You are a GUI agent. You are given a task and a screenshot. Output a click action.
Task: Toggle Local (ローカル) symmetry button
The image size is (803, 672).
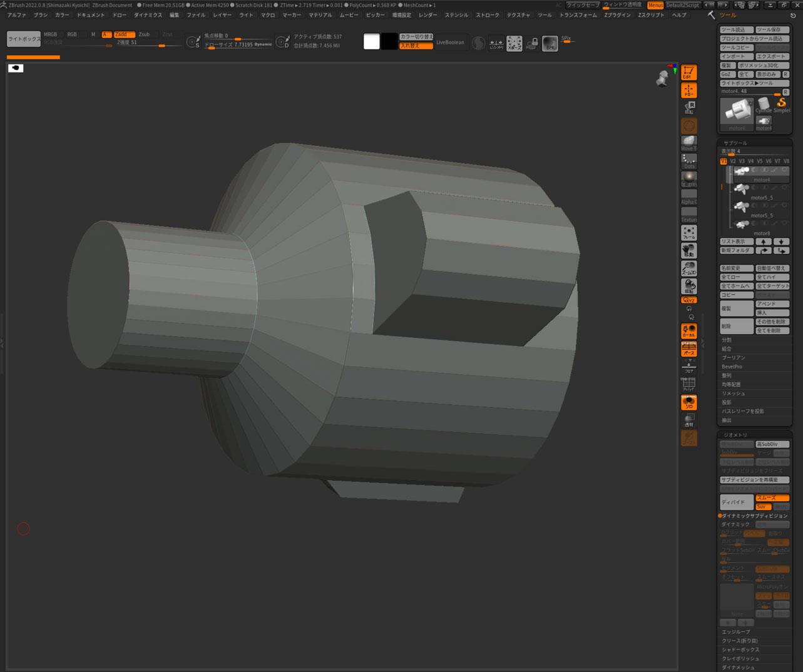[x=688, y=331]
